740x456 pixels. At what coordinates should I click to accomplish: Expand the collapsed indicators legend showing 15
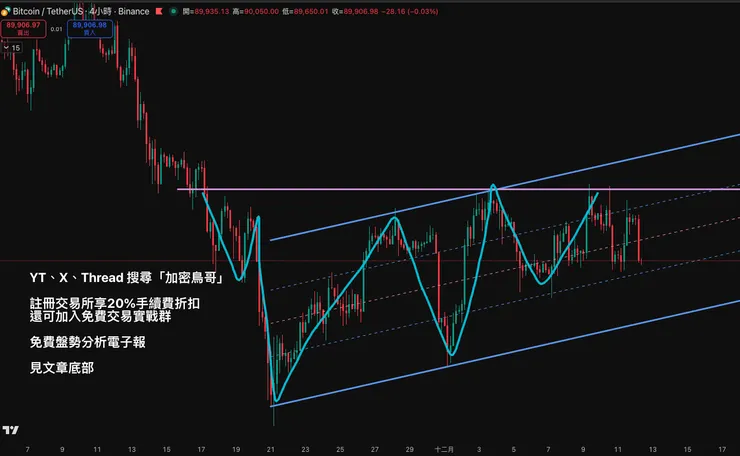11,48
